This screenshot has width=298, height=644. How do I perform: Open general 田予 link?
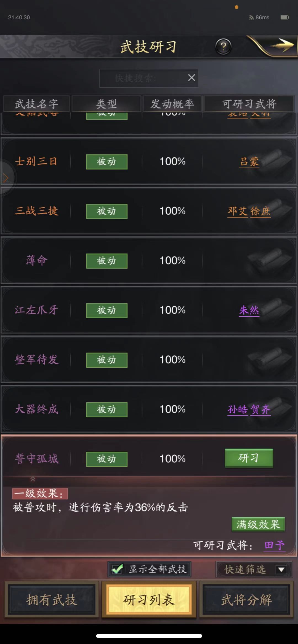pyautogui.click(x=274, y=545)
